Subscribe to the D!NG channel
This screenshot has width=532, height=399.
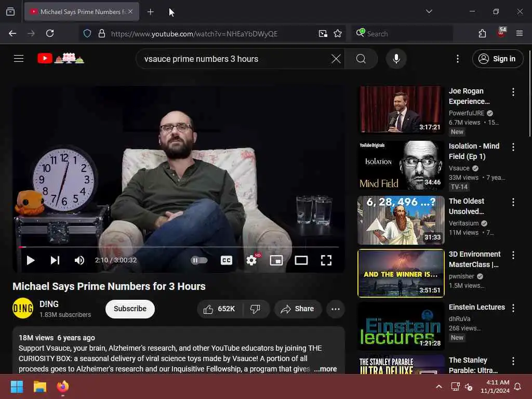tap(130, 309)
